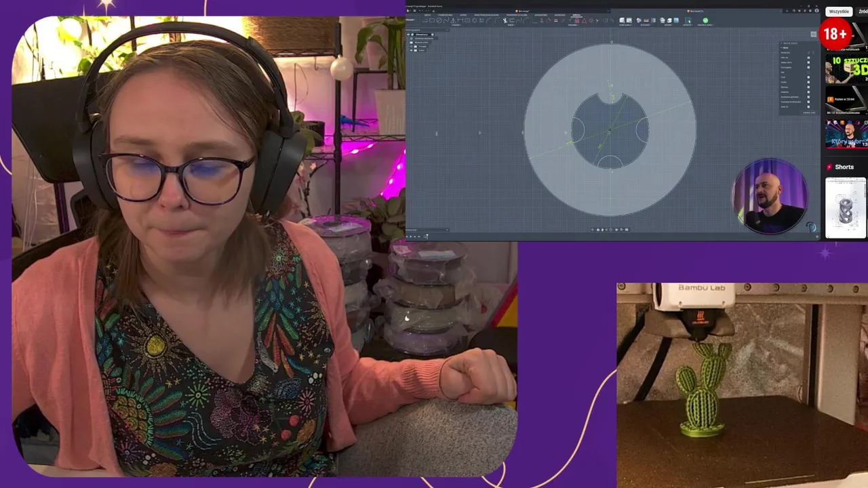Switch to the first Fusion document tab
The height and width of the screenshot is (488, 868).
pyautogui.click(x=523, y=11)
